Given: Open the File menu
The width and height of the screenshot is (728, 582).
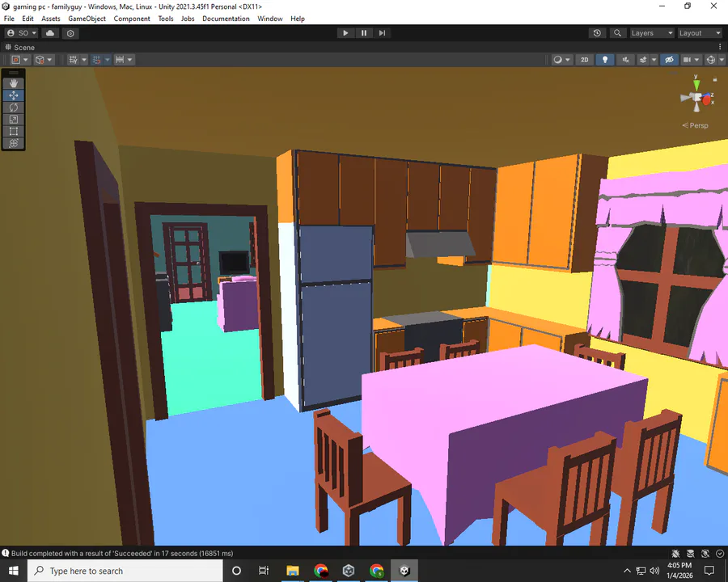Looking at the screenshot, I should coord(9,19).
